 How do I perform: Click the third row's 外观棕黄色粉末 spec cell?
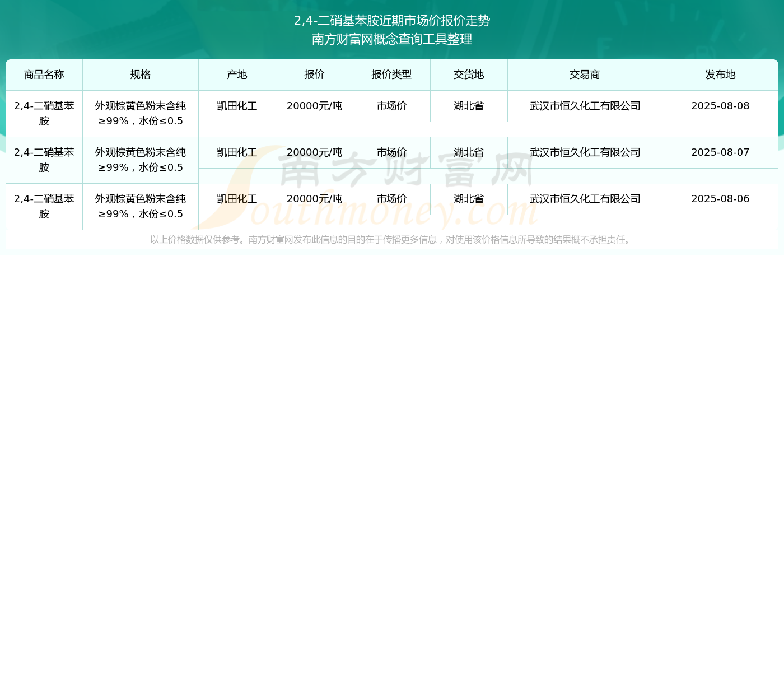click(141, 207)
